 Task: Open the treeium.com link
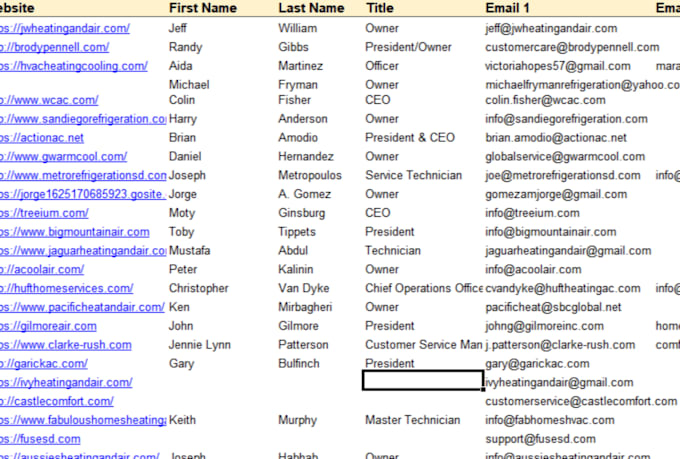44,213
